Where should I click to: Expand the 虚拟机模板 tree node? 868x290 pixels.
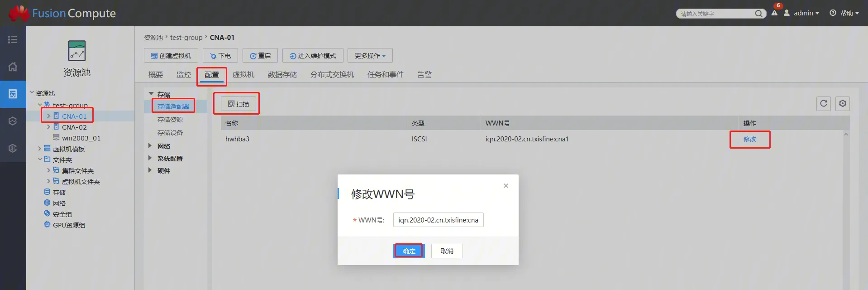point(40,149)
